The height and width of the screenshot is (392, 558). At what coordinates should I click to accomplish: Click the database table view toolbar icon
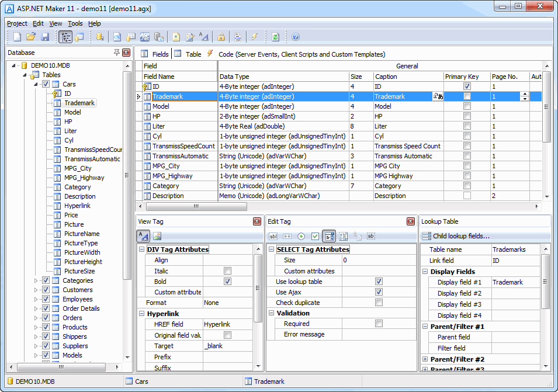coord(79,37)
